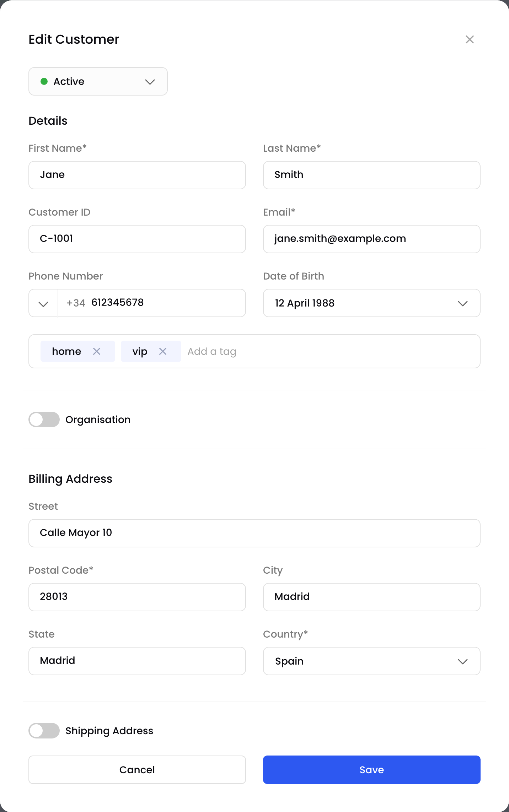The height and width of the screenshot is (812, 509).
Task: Open the Active status dropdown
Action: (98, 81)
